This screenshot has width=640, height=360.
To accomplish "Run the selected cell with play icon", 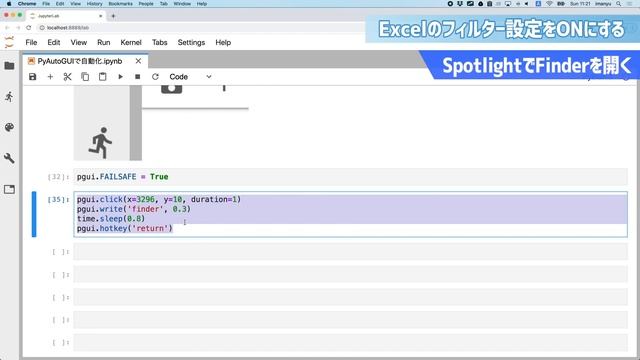I will 120,77.
